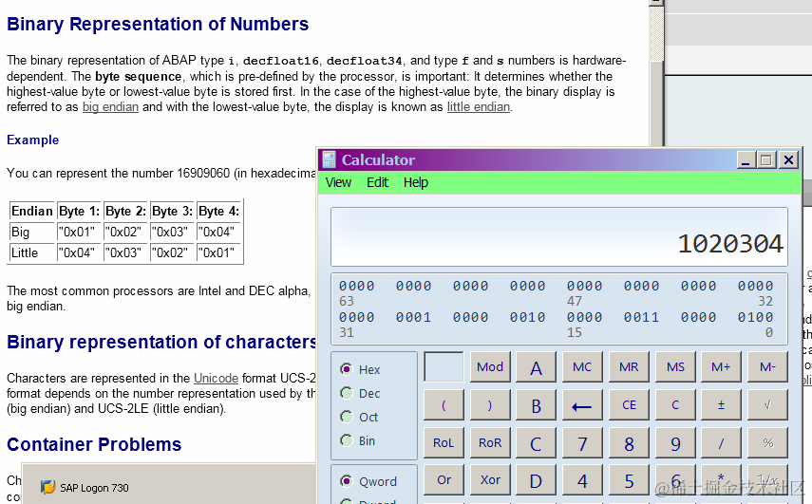Select the Dec number base
Viewport: 812px width, 504px height.
point(346,393)
